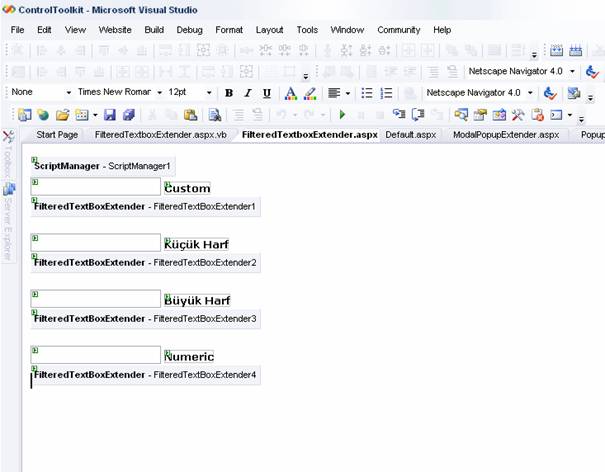Click the Start Page toolbar icon with red mark

537,115
